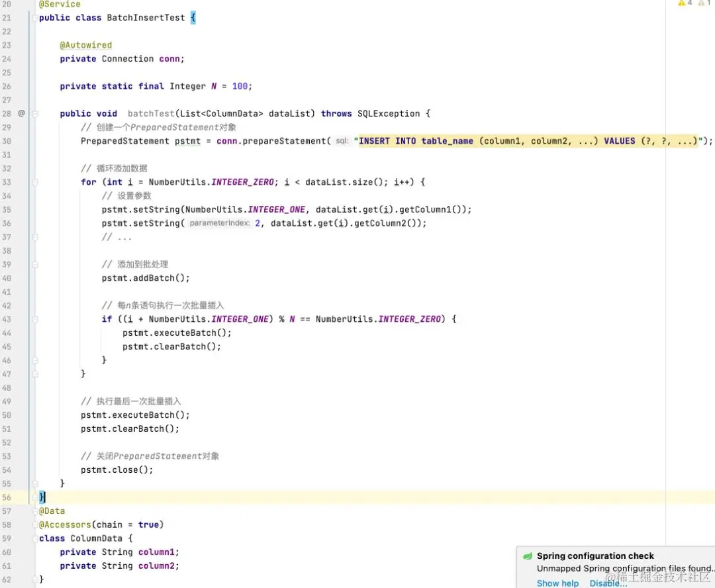Click pstmt.addBatch() on line 40
The height and width of the screenshot is (588, 715).
click(x=143, y=278)
